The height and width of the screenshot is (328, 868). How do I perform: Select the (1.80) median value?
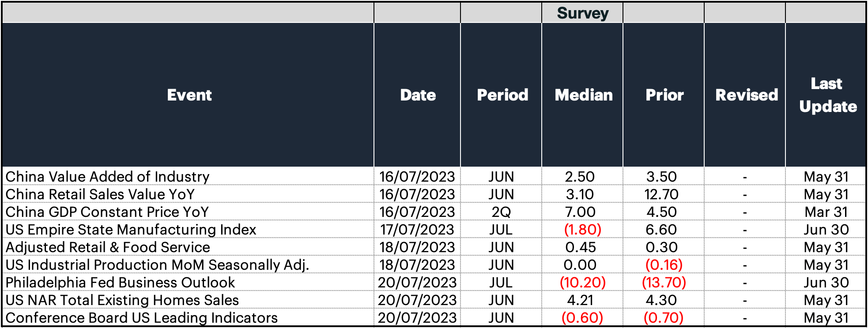tap(582, 230)
